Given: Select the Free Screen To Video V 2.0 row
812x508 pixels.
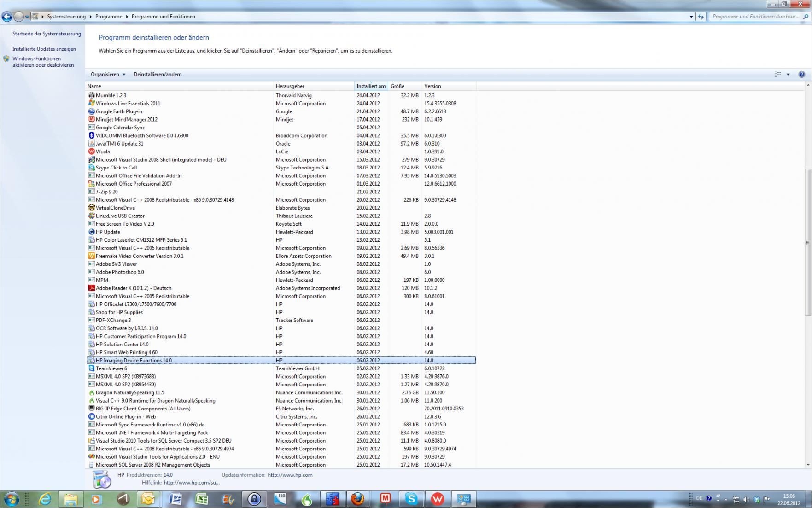Looking at the screenshot, I should (x=281, y=224).
